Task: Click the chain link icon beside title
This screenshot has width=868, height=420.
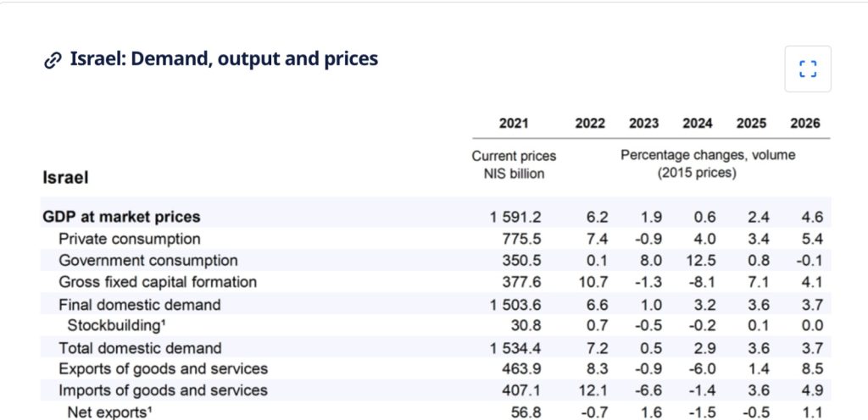Action: (x=53, y=60)
